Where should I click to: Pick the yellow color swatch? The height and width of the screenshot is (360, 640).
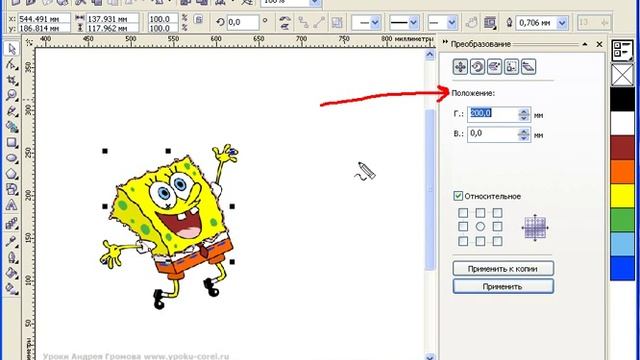point(622,196)
